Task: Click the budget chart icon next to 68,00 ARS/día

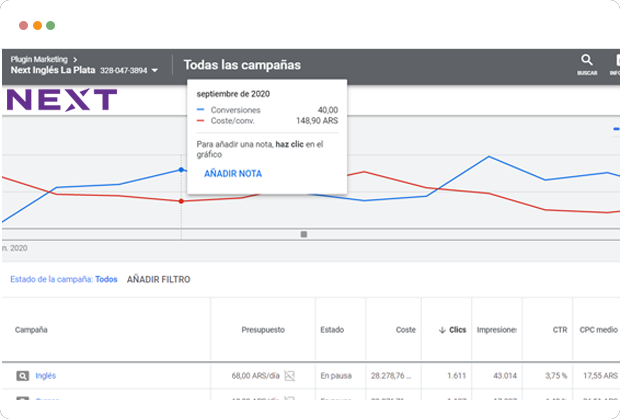Action: point(290,376)
